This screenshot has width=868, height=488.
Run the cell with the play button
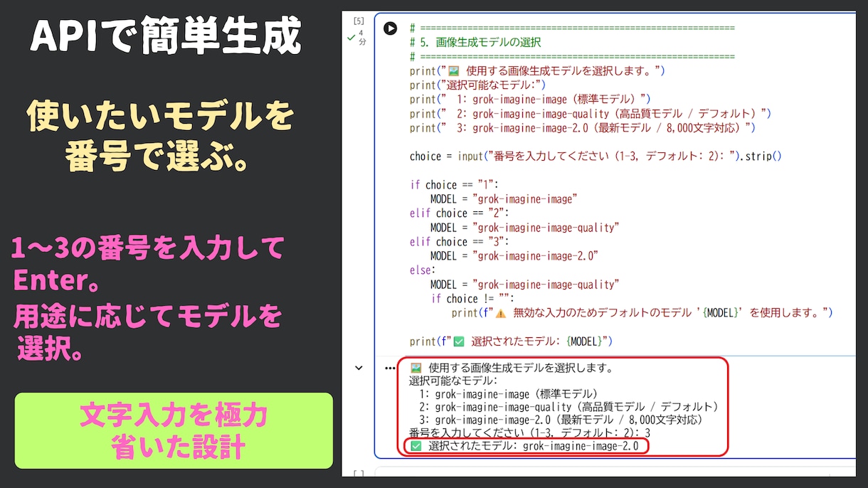[x=390, y=28]
